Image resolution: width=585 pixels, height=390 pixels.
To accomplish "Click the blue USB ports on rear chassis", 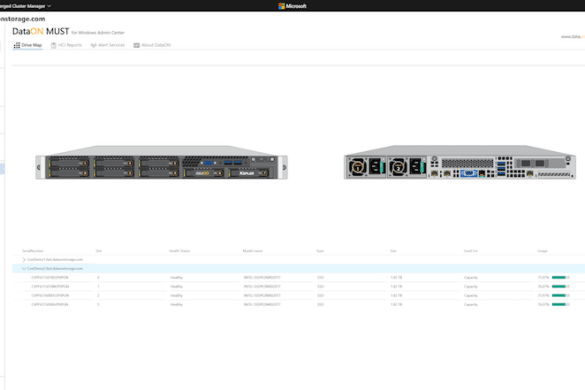I will click(501, 168).
